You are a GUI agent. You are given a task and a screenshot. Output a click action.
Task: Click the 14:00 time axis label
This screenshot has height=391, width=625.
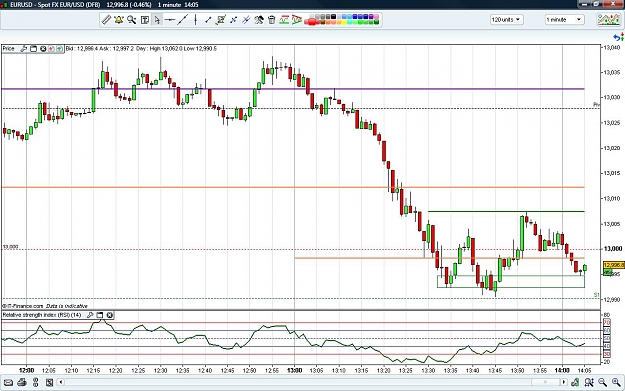point(562,370)
